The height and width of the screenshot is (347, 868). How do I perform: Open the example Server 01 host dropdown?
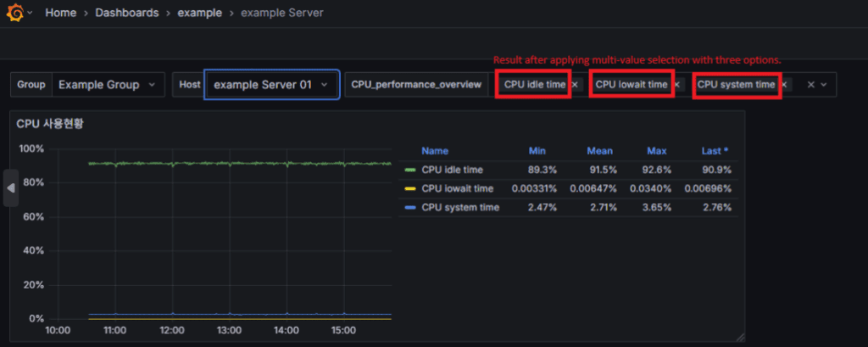click(x=271, y=85)
